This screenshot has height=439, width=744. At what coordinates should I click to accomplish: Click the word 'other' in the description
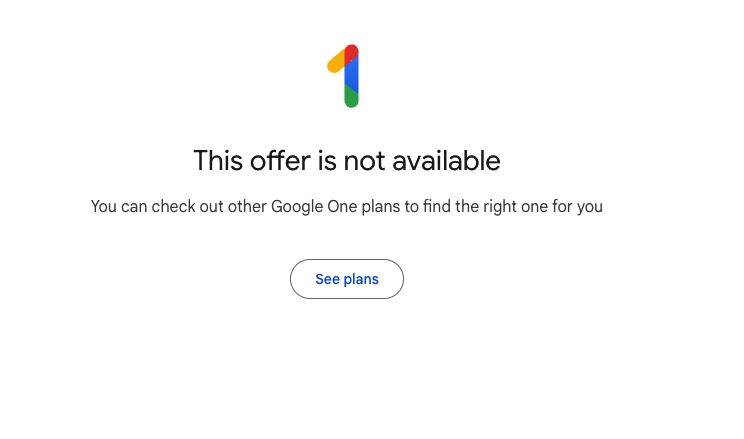247,206
